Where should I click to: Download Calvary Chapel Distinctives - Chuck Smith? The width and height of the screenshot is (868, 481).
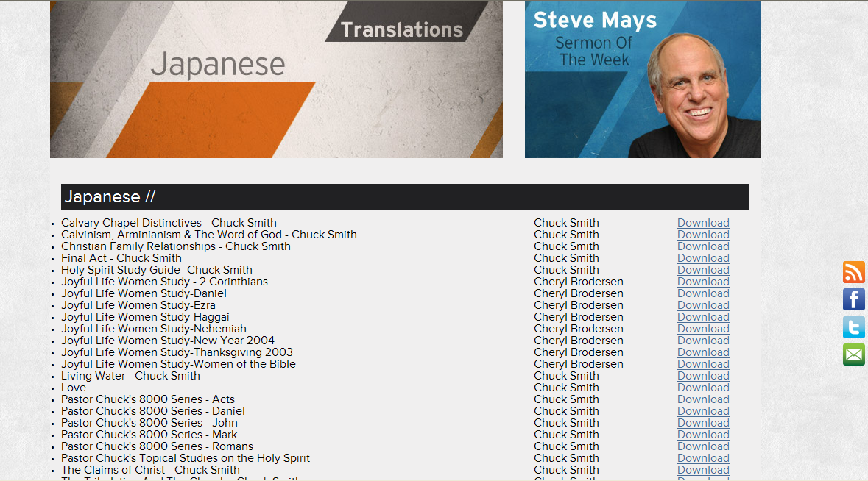coord(703,223)
